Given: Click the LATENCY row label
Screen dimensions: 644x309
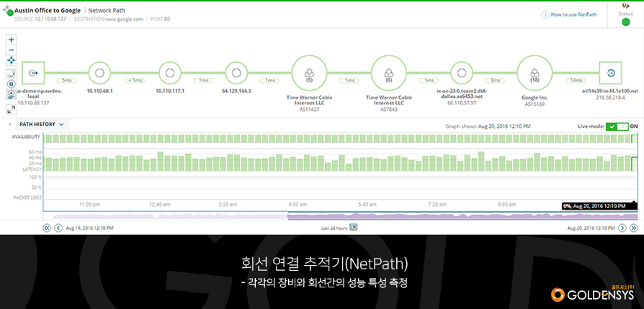Looking at the screenshot, I should click(32, 169).
